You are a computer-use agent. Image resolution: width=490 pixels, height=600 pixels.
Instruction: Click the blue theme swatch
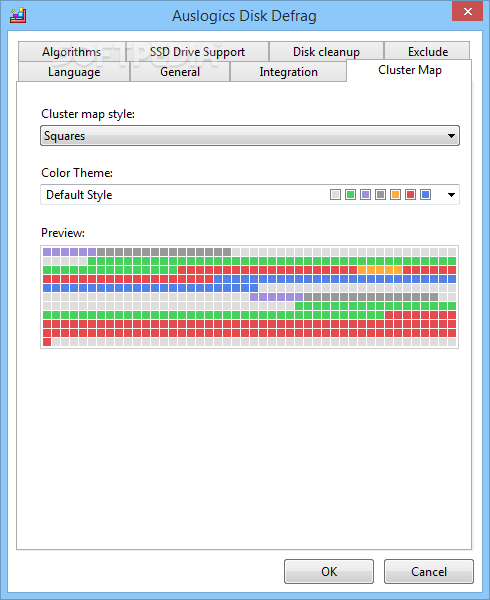425,195
